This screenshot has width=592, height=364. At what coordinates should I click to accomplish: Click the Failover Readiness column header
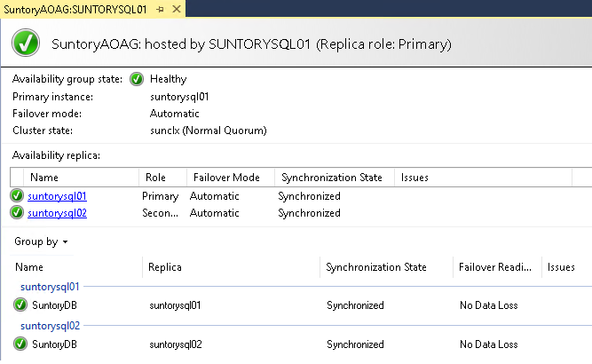[495, 267]
